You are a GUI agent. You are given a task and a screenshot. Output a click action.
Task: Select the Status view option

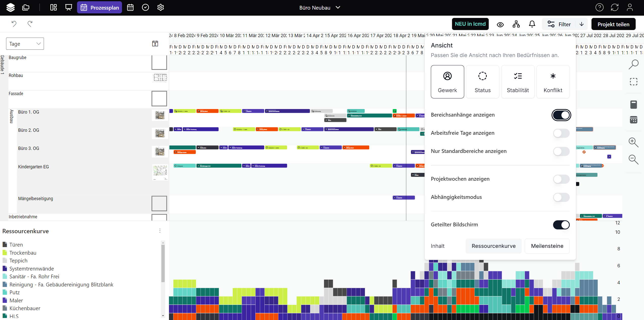[x=482, y=82]
